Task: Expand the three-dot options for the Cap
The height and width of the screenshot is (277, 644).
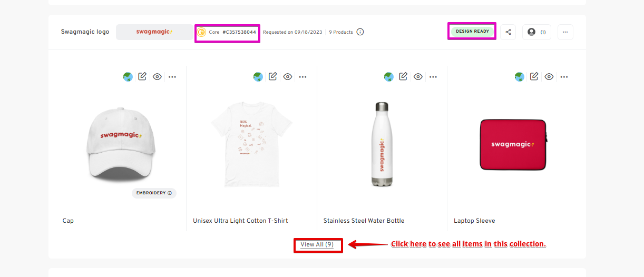Action: coord(172,77)
